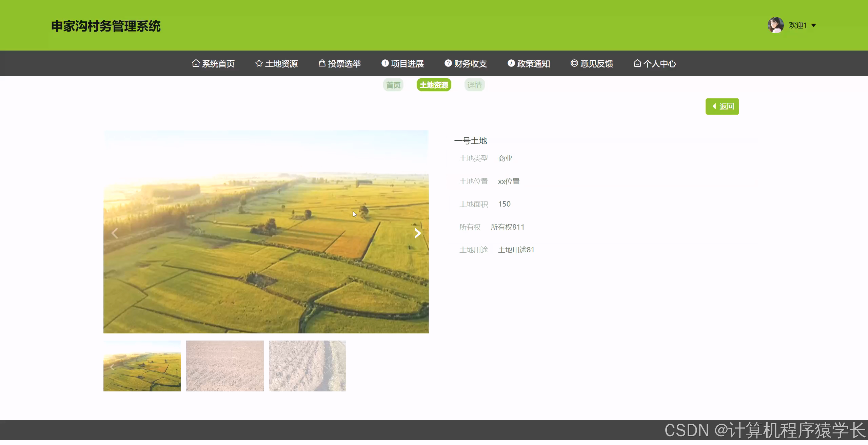Viewport: 868px width, 445px height.
Task: Select the green farmland thumbnail
Action: (142, 366)
